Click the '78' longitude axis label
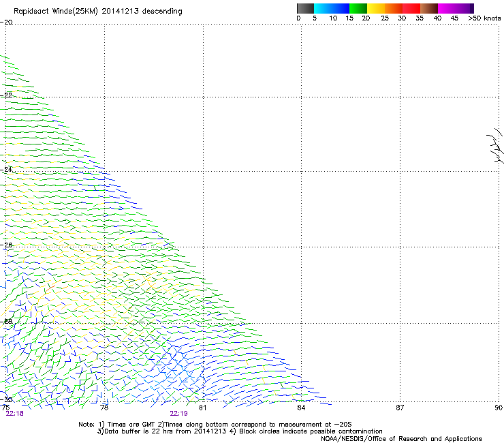 [x=104, y=408]
